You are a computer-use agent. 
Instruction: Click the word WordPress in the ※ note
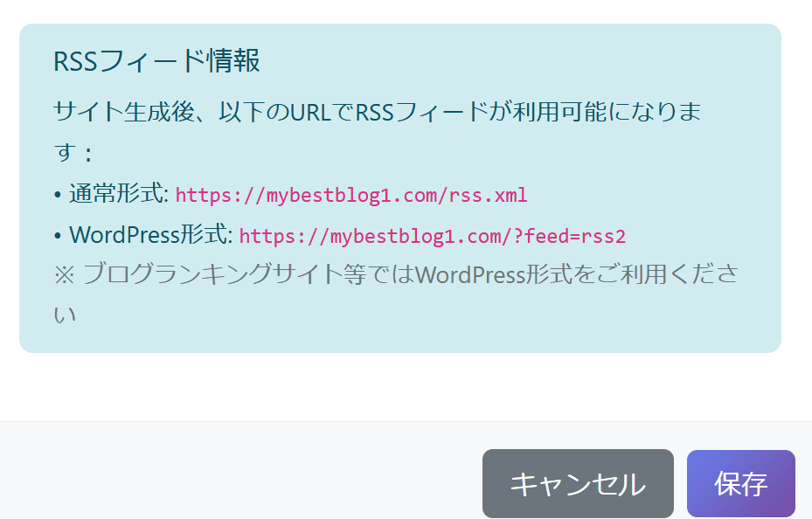point(470,274)
